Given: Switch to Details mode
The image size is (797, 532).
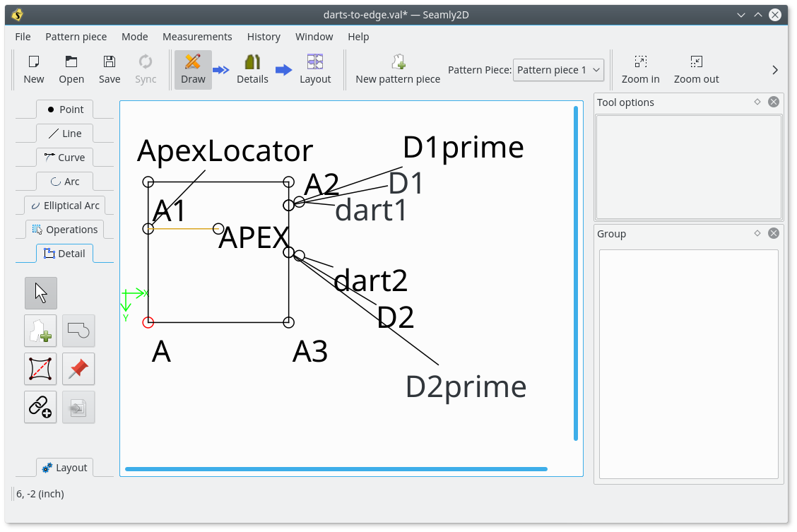Looking at the screenshot, I should [252, 69].
